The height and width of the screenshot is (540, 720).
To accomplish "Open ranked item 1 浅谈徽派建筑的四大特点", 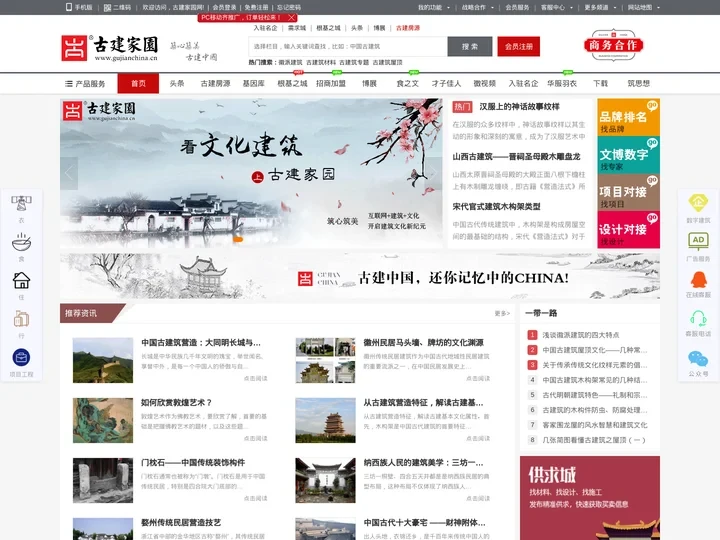I will coord(581,335).
